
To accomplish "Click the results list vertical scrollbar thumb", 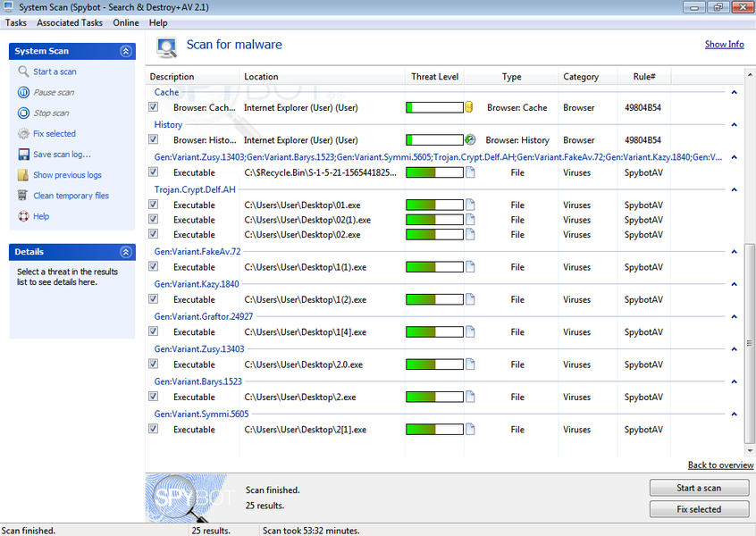I will 750,343.
